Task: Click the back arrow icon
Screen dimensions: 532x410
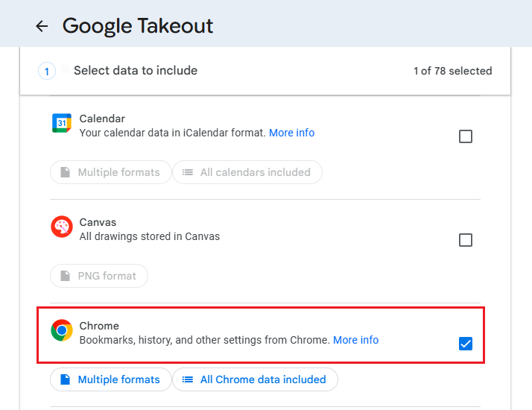Action: (x=42, y=26)
